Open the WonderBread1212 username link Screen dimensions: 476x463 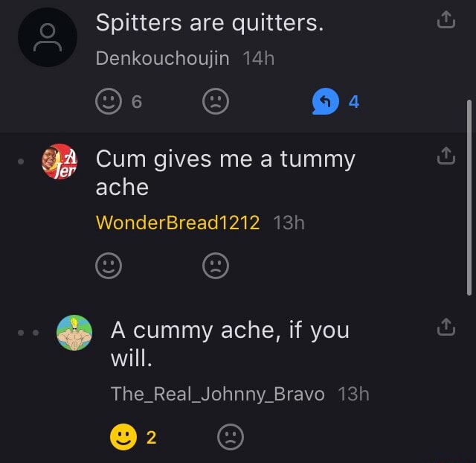coord(178,222)
